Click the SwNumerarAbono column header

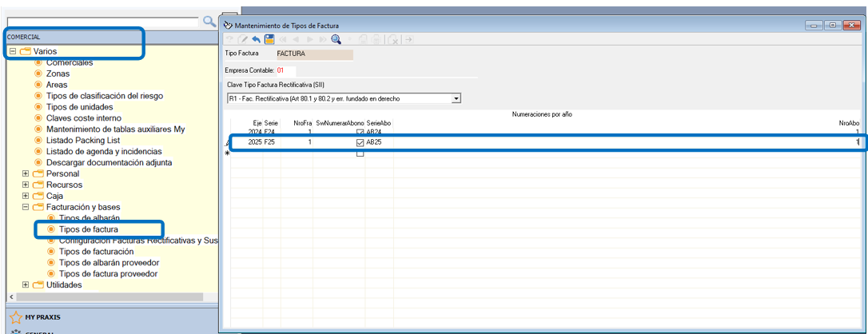tap(340, 123)
